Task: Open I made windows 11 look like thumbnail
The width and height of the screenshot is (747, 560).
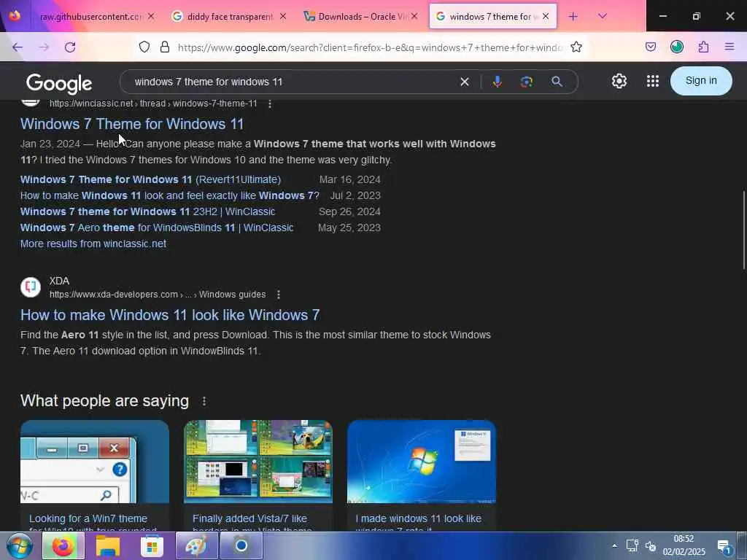Action: click(x=422, y=462)
